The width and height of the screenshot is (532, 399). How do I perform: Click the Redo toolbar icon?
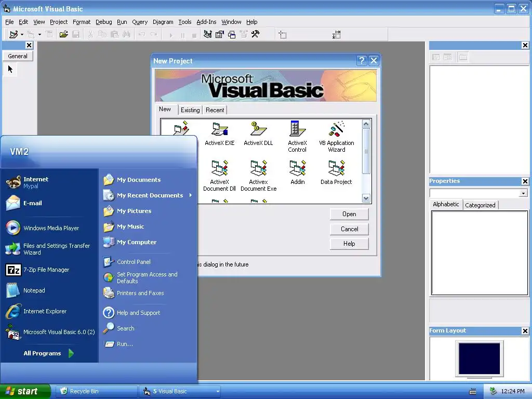[154, 34]
